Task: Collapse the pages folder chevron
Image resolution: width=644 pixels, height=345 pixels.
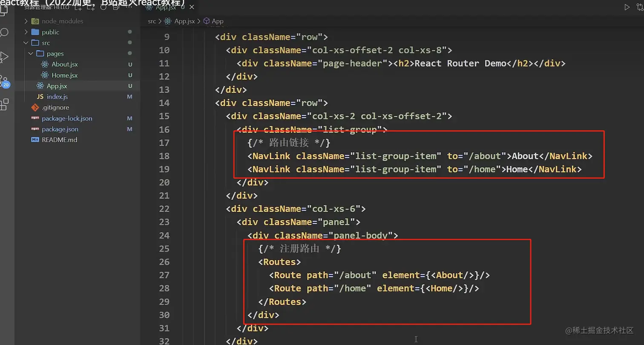Action: click(x=31, y=54)
